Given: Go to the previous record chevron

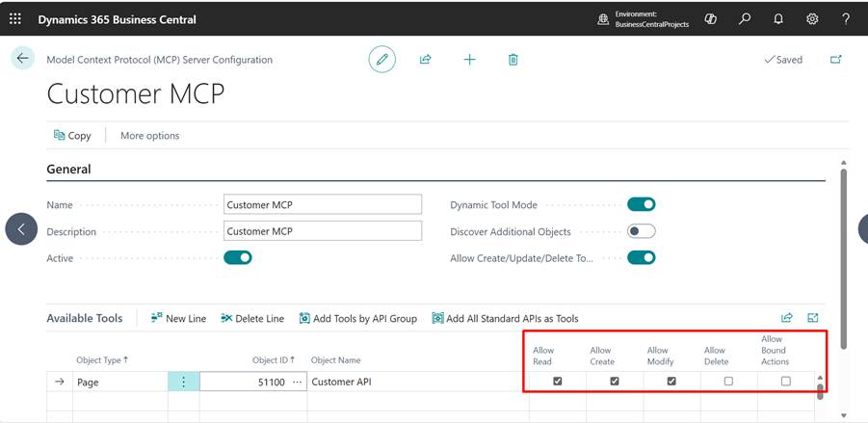Looking at the screenshot, I should pos(21,229).
